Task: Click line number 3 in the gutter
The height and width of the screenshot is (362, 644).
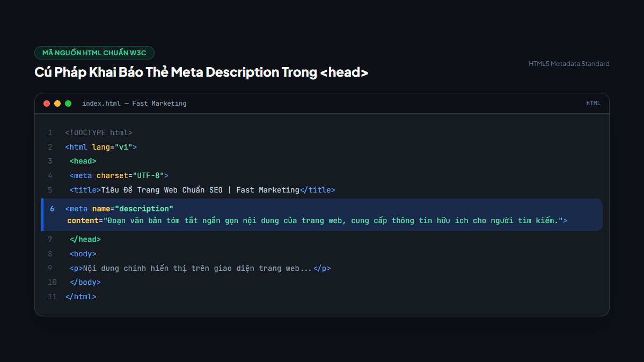Action: pos(50,161)
